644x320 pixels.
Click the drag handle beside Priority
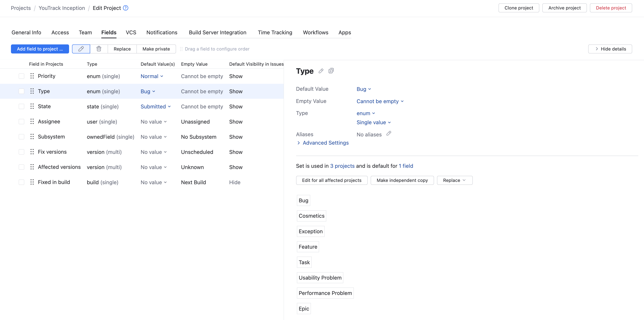pyautogui.click(x=32, y=76)
